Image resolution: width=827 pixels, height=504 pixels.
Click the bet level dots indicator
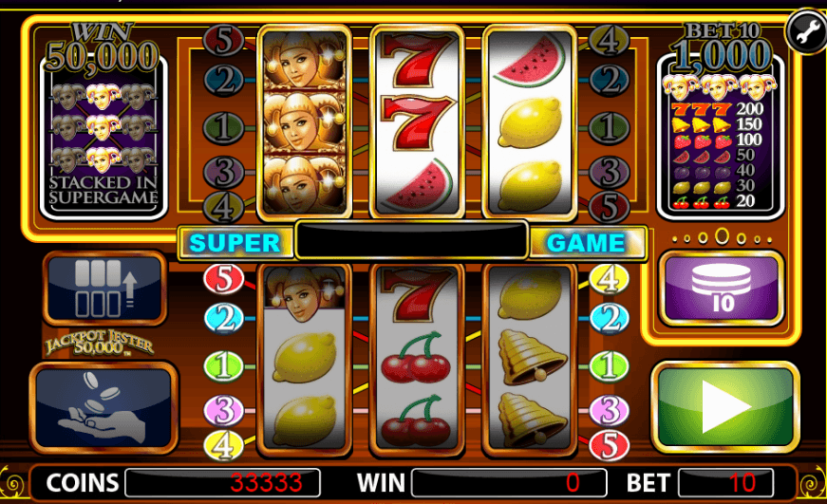point(722,238)
